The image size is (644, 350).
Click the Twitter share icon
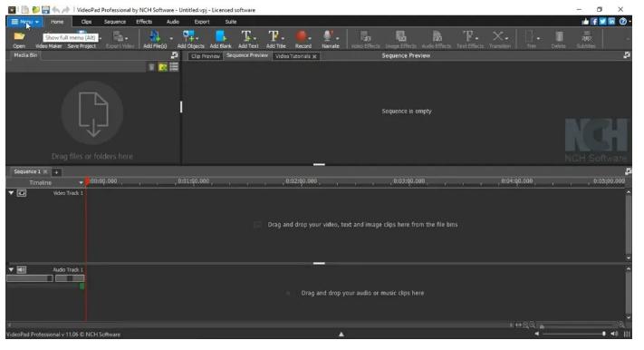(603, 22)
